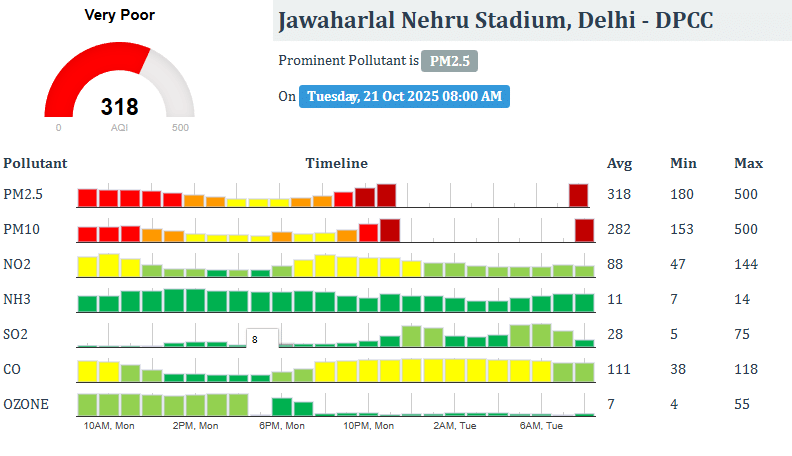The width and height of the screenshot is (792, 456).
Task: Click the last dark red PM10 timeline bar
Action: (x=584, y=230)
